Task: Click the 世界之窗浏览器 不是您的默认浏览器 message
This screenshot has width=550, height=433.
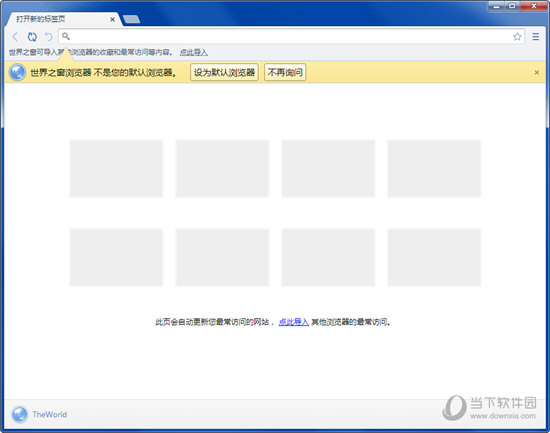Action: [x=103, y=73]
